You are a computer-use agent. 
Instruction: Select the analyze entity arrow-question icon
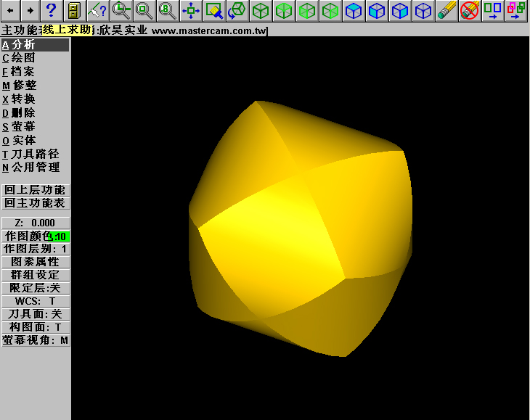pos(97,10)
